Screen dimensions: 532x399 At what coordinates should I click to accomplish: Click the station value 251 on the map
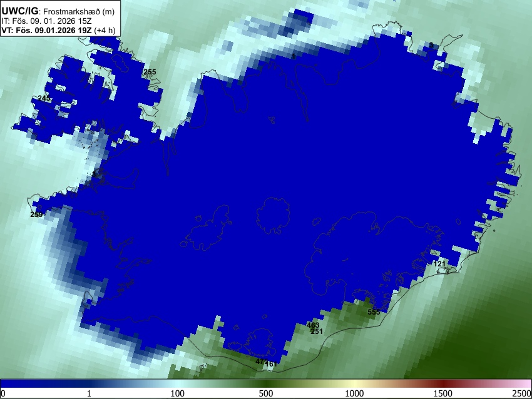pos(317,331)
